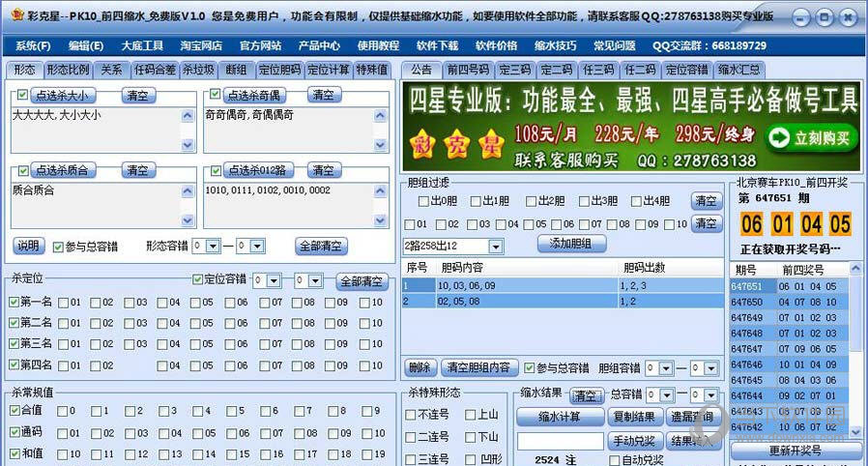The width and height of the screenshot is (868, 466).
Task: Click 清空 next to 点选杀奇偶
Action: pos(324,95)
